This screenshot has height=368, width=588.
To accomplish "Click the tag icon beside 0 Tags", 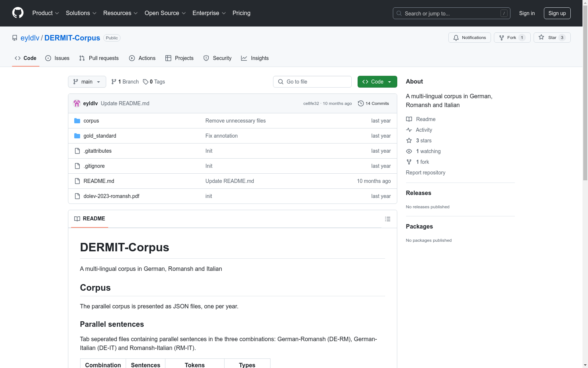I will coord(146,82).
